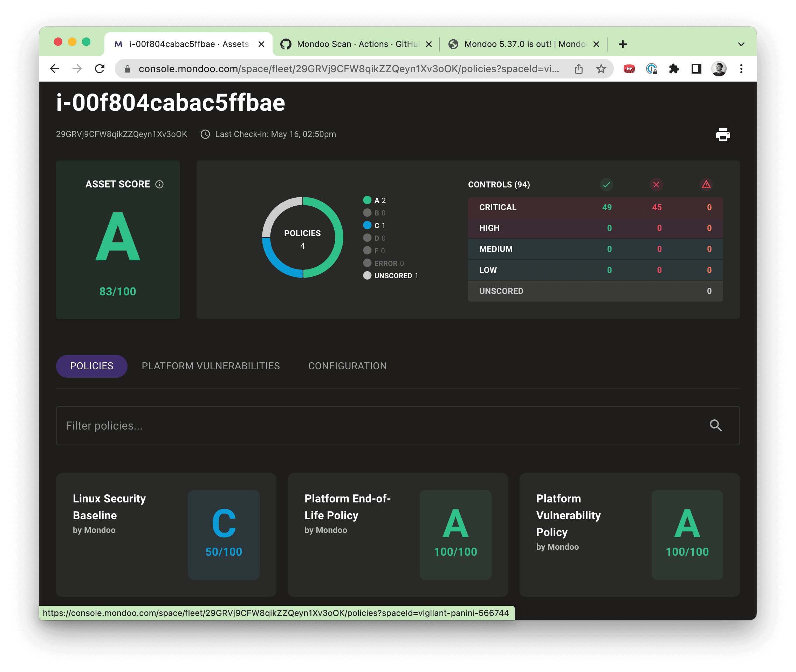The image size is (796, 672).
Task: Click the clock icon beside Last Check-in
Action: (205, 134)
